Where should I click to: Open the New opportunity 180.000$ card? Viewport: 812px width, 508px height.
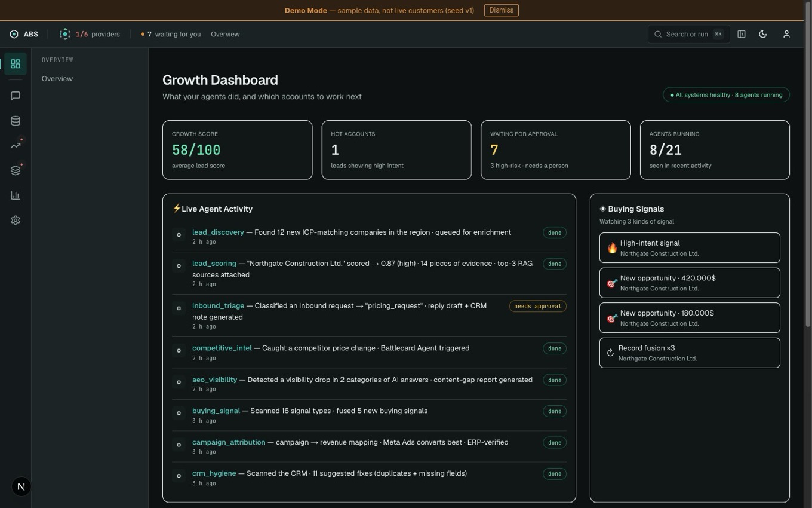[690, 318]
